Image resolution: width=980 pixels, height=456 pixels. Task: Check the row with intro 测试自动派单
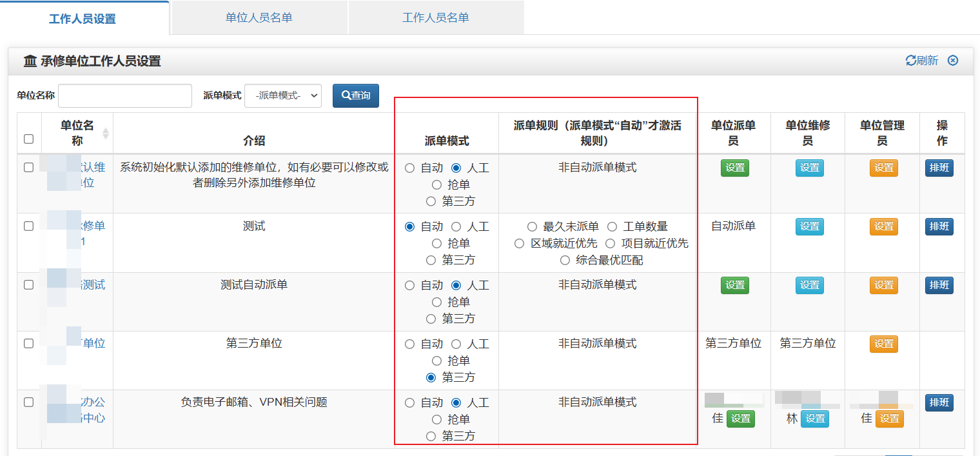pos(28,284)
